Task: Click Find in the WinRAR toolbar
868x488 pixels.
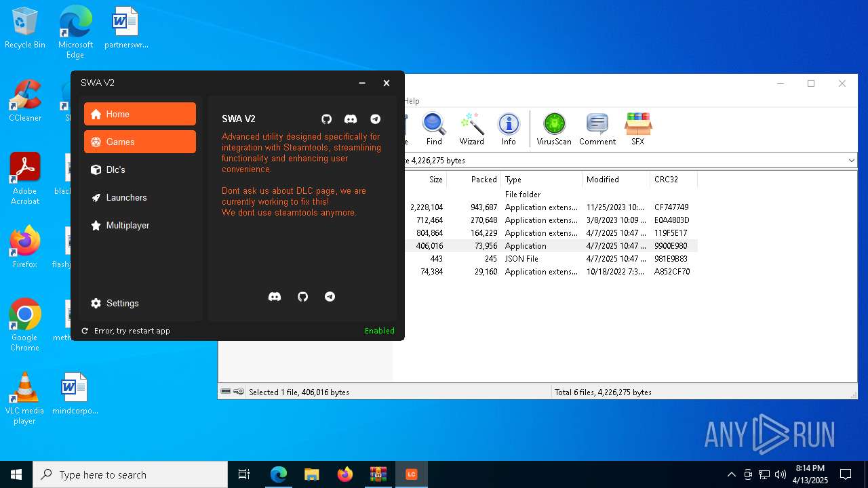Action: (434, 129)
